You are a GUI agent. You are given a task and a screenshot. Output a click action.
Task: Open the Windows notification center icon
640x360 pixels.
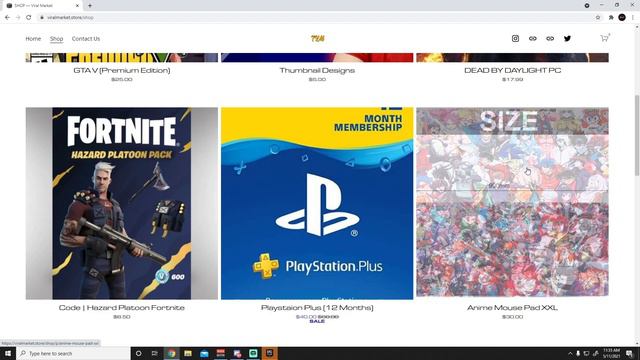point(629,353)
